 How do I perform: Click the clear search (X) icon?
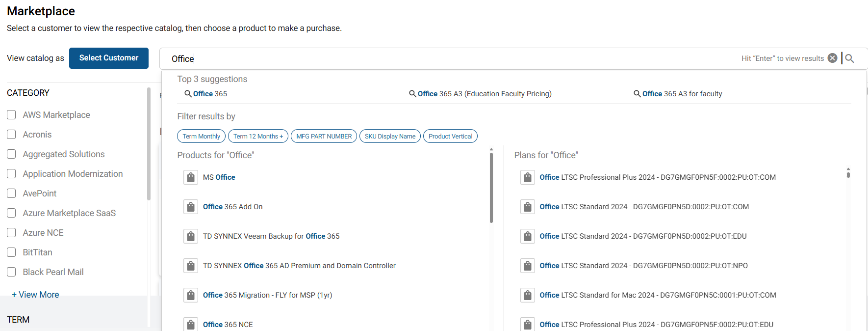point(832,58)
